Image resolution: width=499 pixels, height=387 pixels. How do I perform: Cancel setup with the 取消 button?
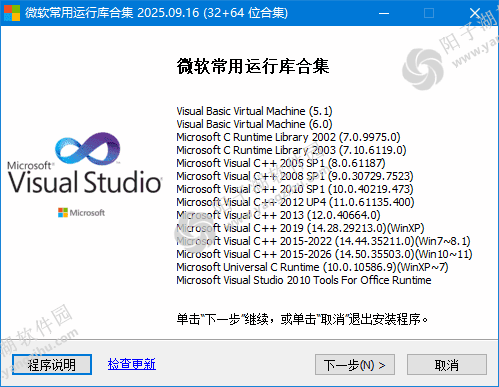[447, 365]
